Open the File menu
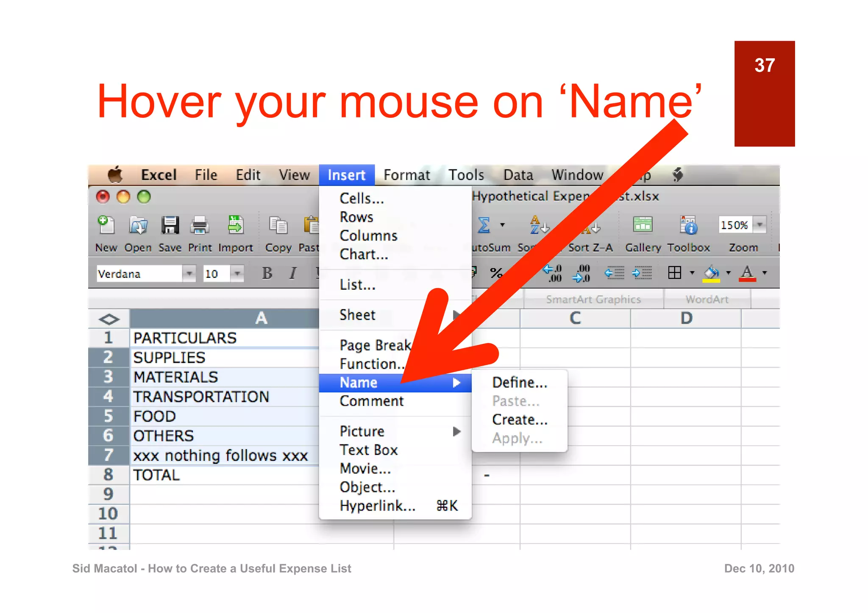The width and height of the screenshot is (868, 613). coord(206,175)
